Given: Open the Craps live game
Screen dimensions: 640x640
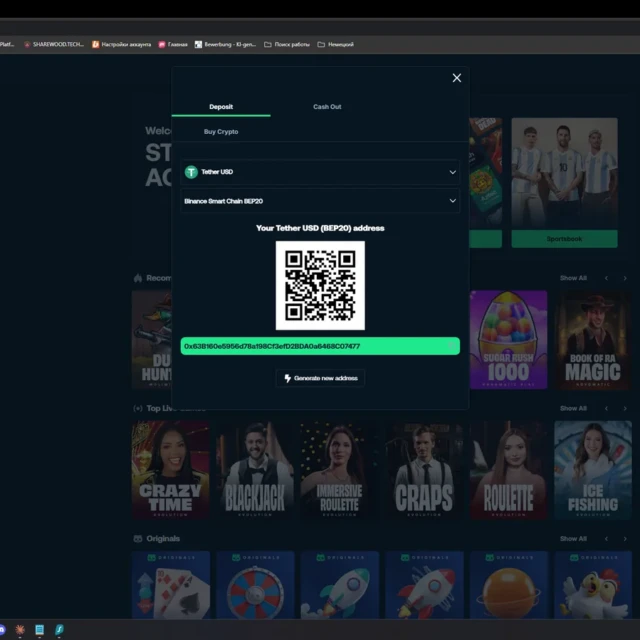Looking at the screenshot, I should pyautogui.click(x=424, y=470).
